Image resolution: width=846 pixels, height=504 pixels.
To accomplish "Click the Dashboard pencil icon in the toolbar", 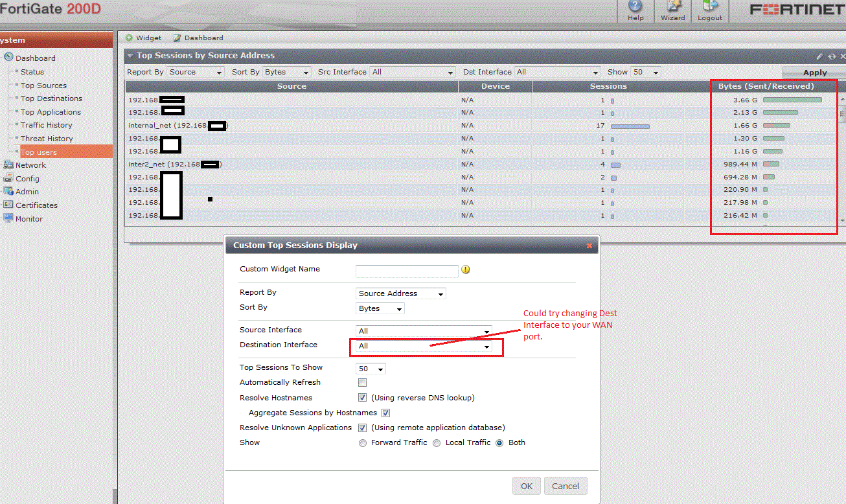I will 177,38.
